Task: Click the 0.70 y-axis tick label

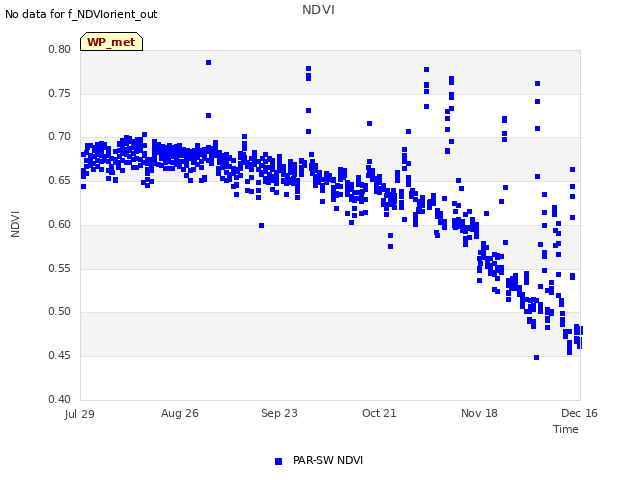Action: [60, 137]
